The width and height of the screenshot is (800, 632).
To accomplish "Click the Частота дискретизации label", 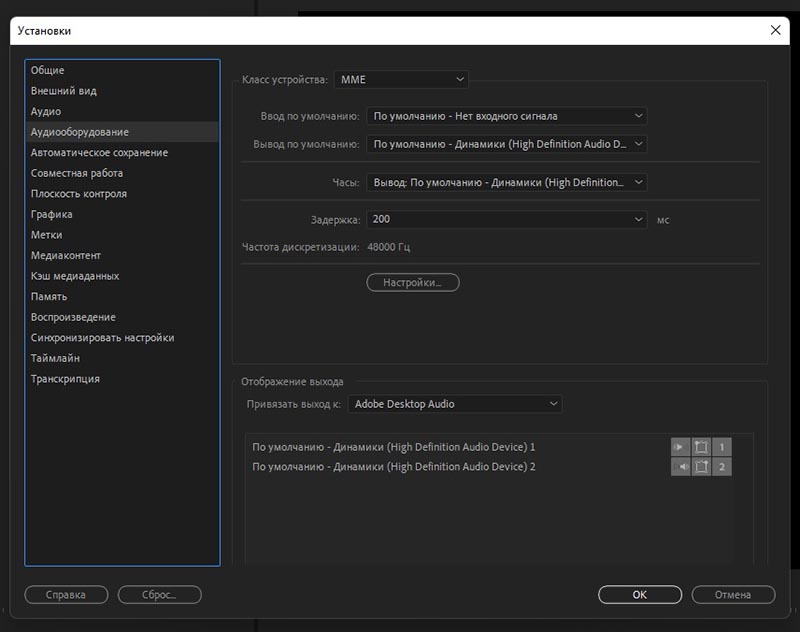I will point(301,247).
